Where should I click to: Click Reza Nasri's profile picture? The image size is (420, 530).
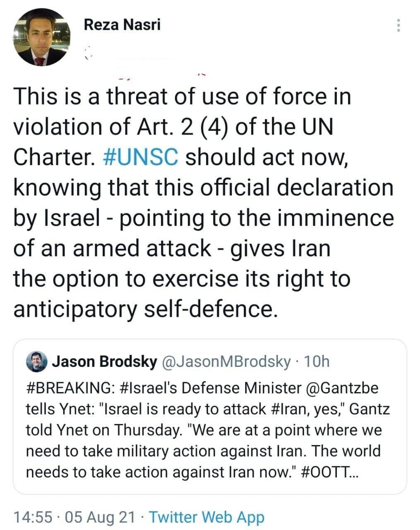point(42,38)
